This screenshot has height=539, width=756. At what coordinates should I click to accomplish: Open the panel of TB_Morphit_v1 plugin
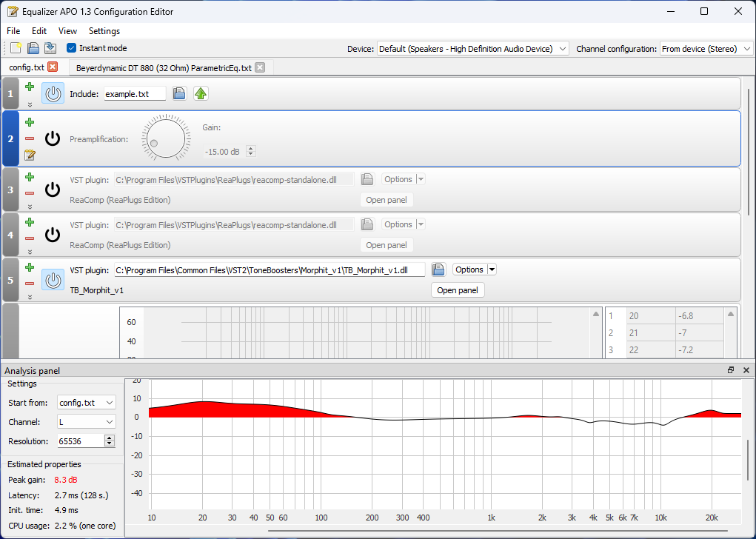click(x=458, y=289)
